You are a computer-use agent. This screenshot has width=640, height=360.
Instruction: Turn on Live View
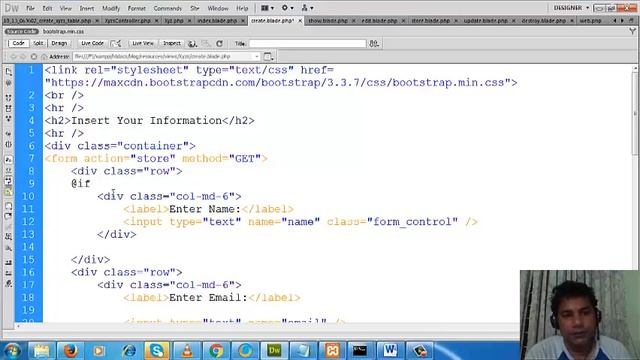coord(143,43)
